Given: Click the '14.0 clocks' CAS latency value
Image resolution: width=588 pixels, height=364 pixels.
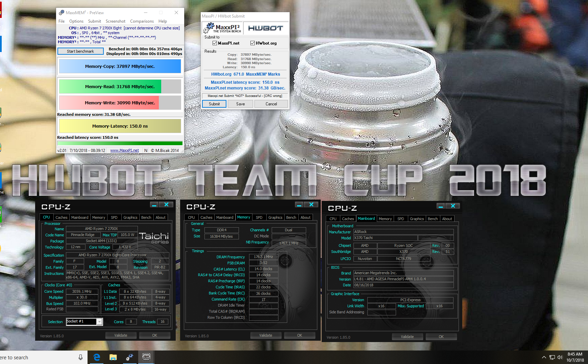Looking at the screenshot, I should (x=264, y=269).
